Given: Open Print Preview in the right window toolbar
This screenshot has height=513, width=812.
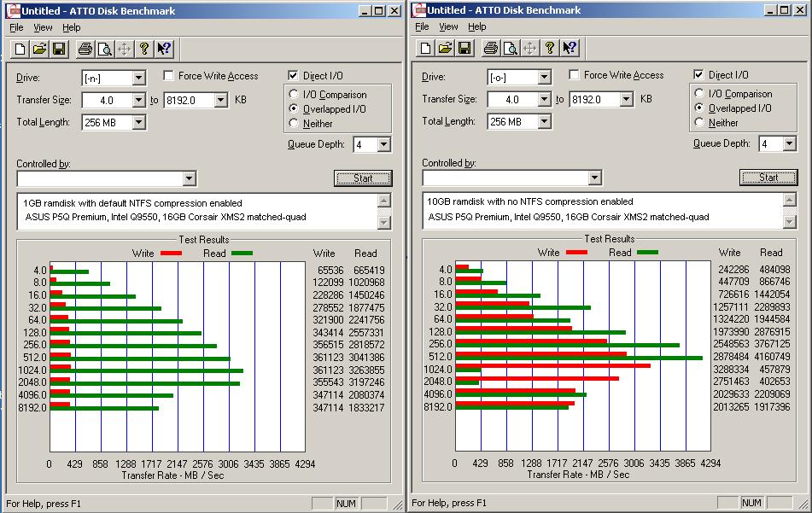Looking at the screenshot, I should click(x=511, y=49).
